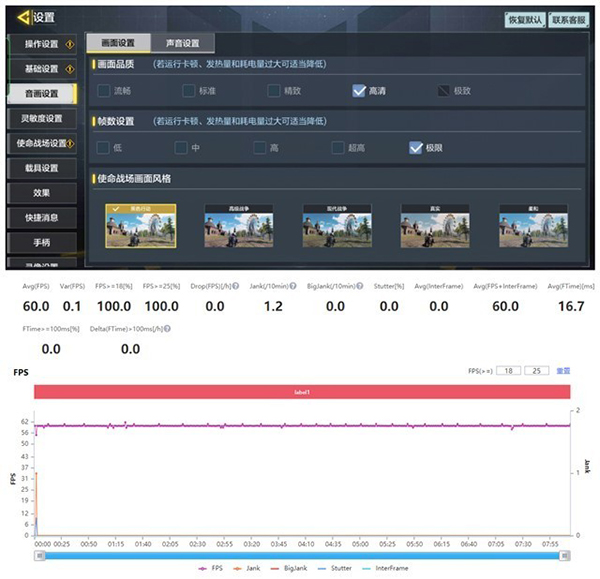Click the help icon beside Jank(/10min)
Viewport: 600px width, 579px height.
(x=292, y=286)
